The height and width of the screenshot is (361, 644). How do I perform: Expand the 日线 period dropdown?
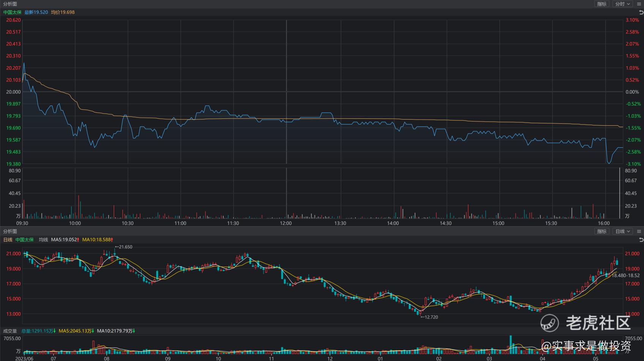click(622, 231)
